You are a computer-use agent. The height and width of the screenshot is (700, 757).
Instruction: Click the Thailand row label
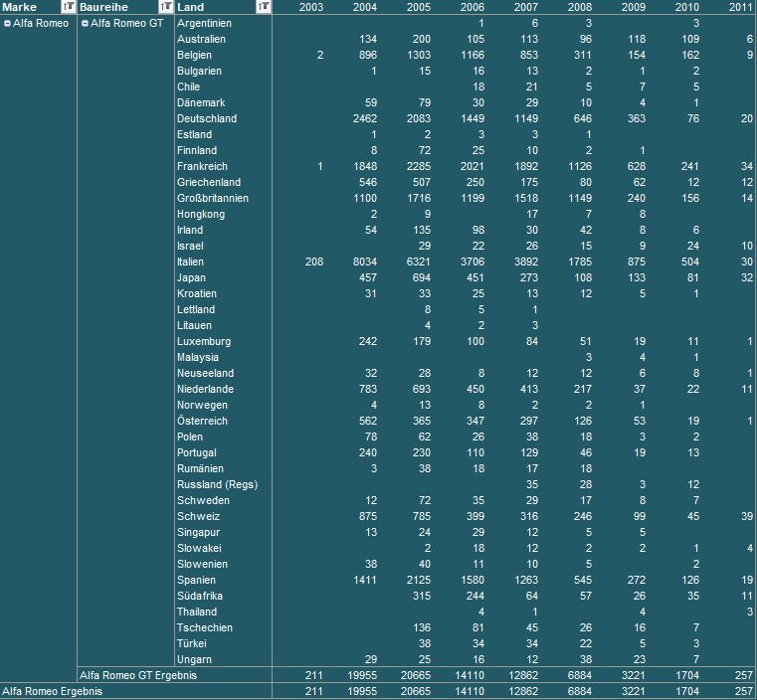[197, 612]
